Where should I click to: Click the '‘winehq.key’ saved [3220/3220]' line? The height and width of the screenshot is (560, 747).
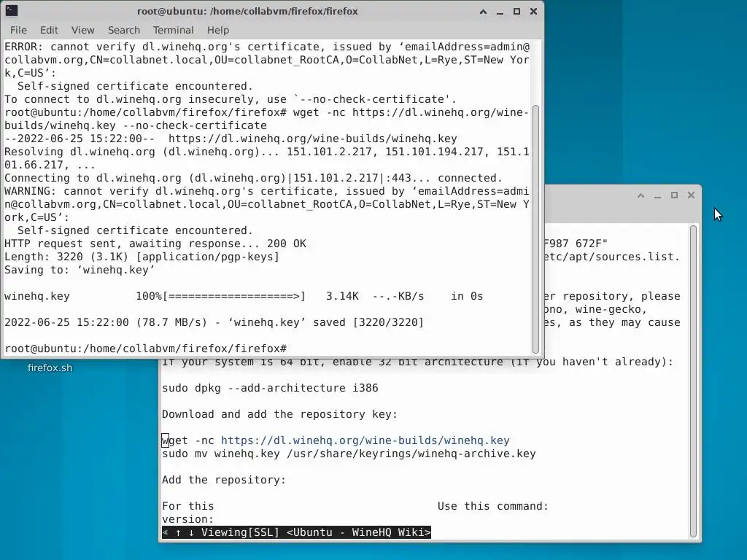[x=214, y=322]
